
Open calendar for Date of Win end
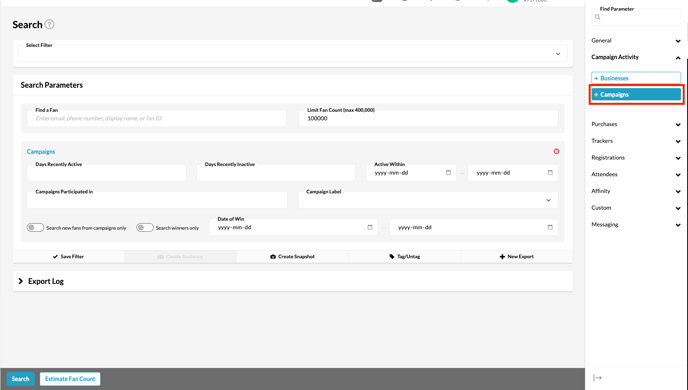tap(550, 227)
